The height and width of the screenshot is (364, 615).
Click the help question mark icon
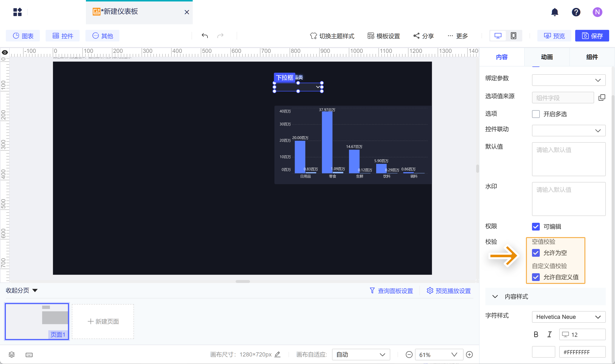(x=576, y=12)
